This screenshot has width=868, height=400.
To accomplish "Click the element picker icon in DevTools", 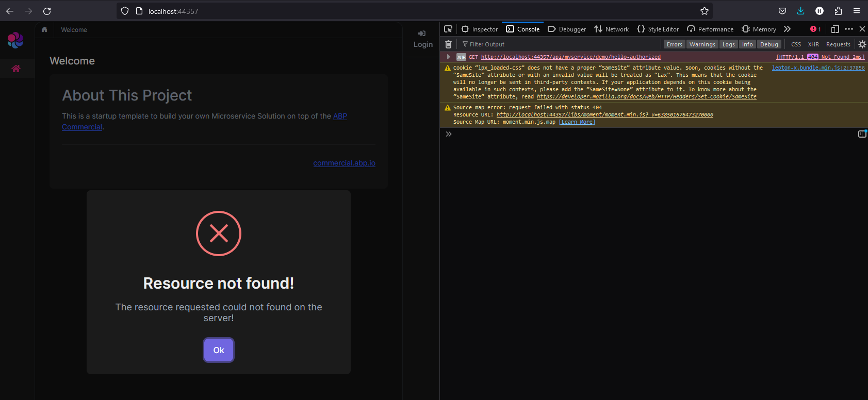I will pyautogui.click(x=448, y=29).
